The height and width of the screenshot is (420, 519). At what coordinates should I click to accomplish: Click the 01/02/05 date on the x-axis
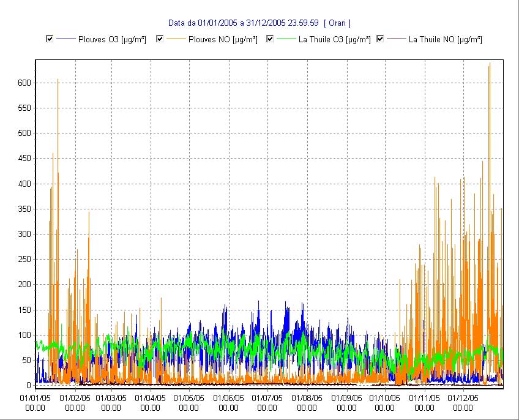click(75, 398)
